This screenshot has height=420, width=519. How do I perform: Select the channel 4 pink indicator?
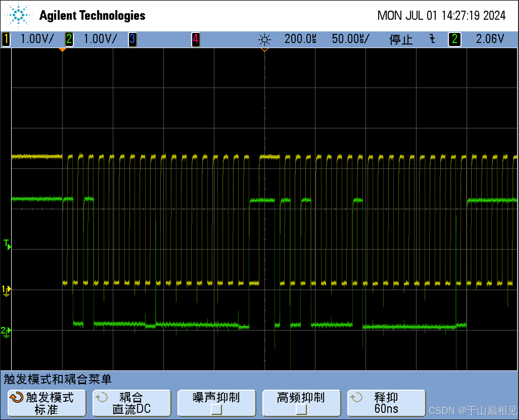coord(195,39)
